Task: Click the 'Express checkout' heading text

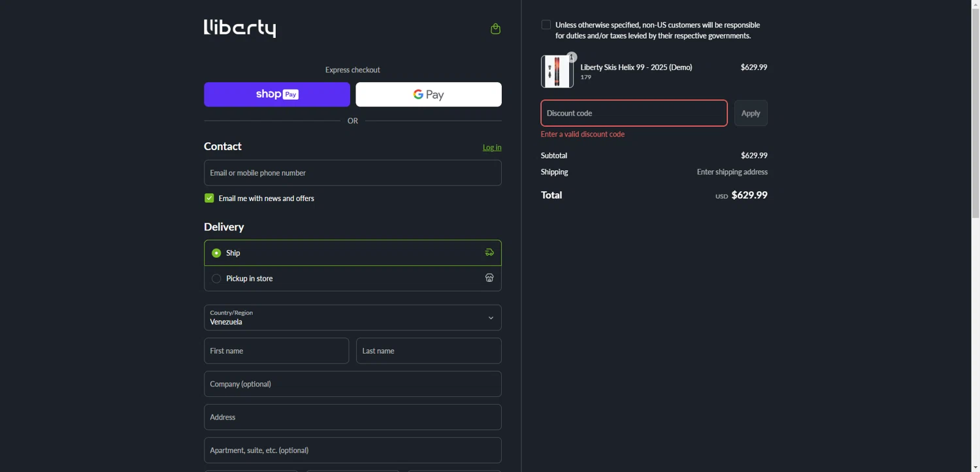Action: [353, 70]
